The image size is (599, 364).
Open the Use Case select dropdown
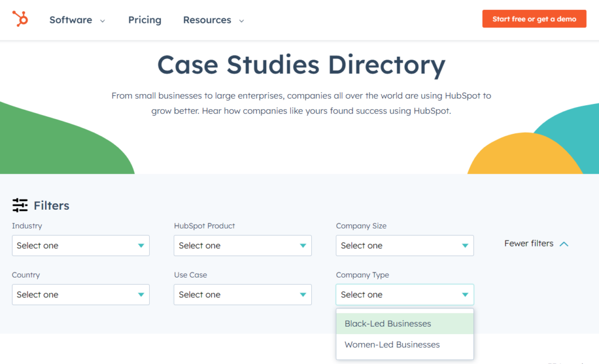(242, 294)
